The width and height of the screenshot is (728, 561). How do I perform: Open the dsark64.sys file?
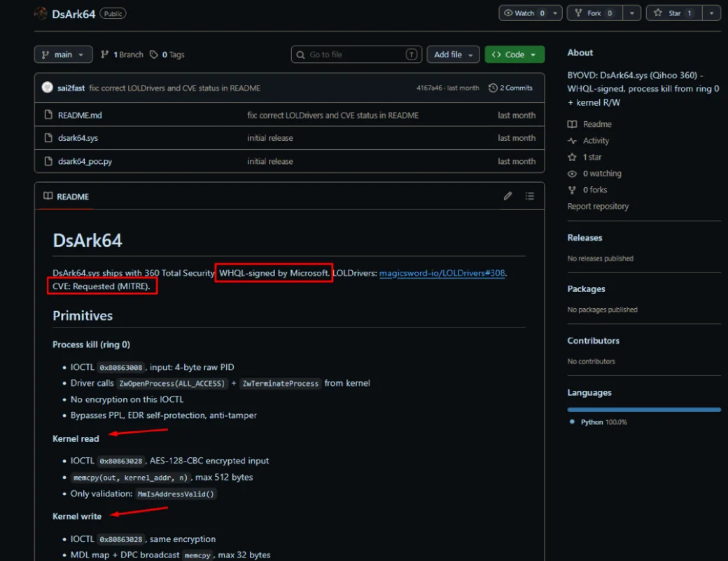tap(78, 138)
